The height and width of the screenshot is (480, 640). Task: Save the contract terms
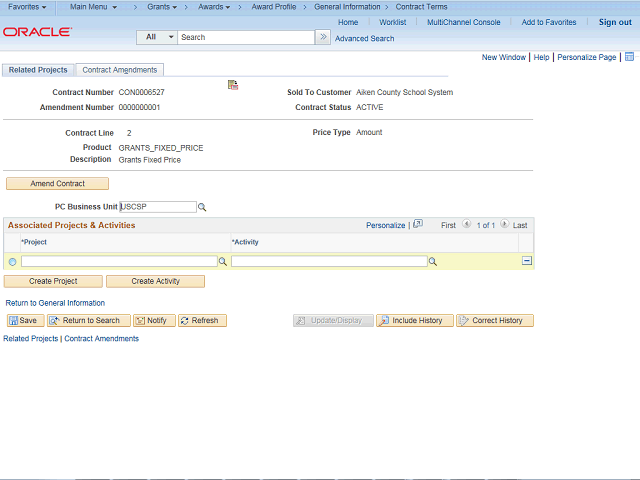[x=25, y=321]
